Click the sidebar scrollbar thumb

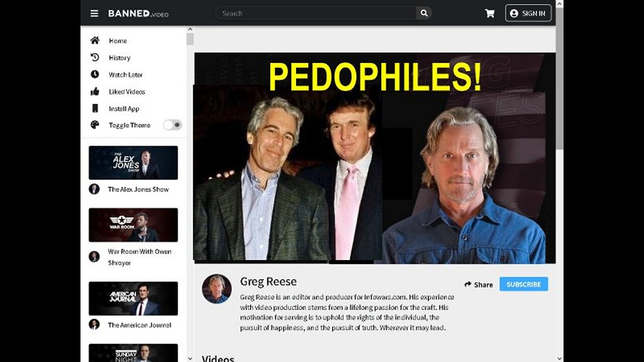click(x=190, y=39)
